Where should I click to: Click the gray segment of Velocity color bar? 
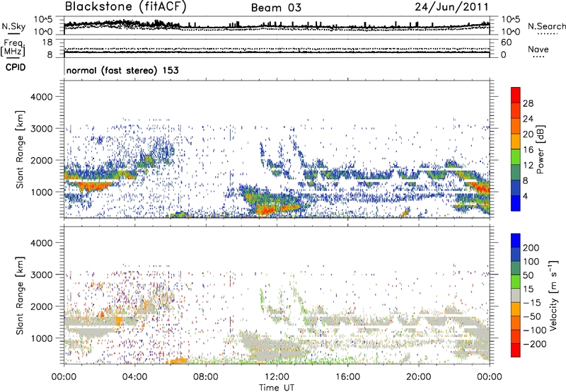(516, 296)
